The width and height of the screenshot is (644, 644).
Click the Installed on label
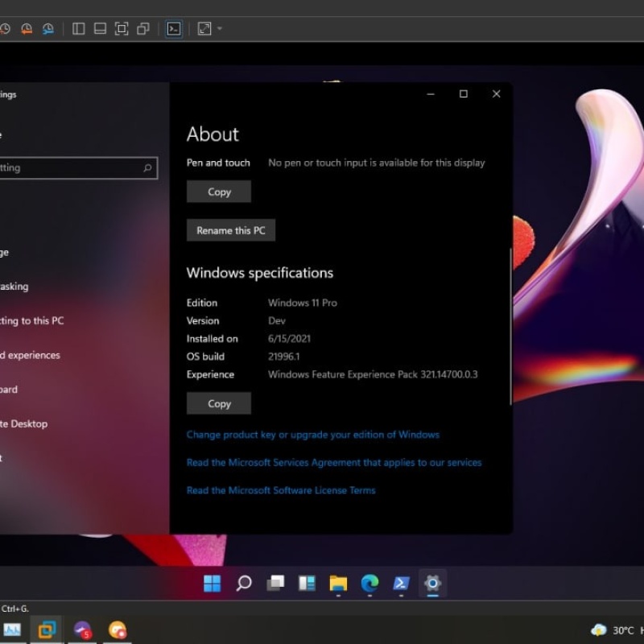(x=212, y=338)
